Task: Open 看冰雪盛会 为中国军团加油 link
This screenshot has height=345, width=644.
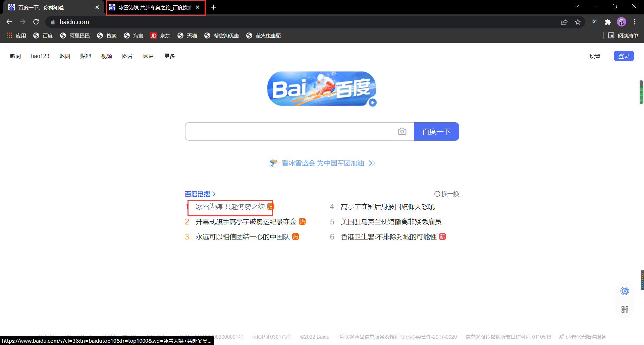Action: coord(322,163)
